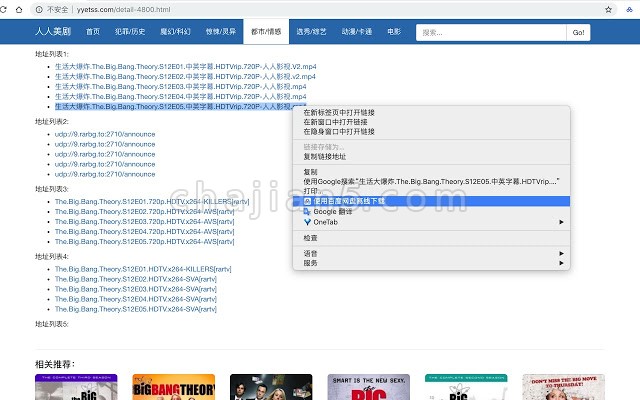Click the 搜索 search input field

(491, 33)
